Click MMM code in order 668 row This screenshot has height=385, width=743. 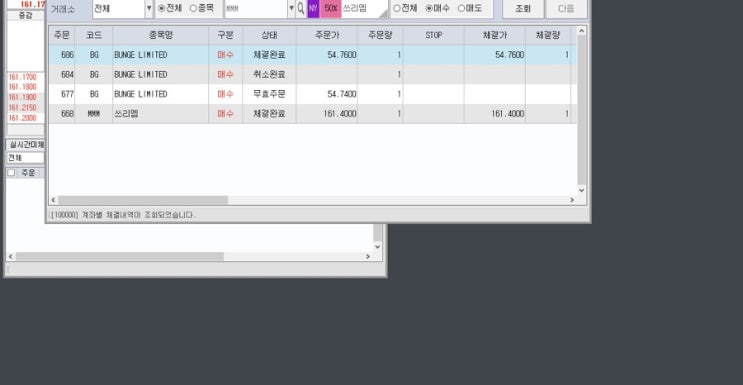tap(94, 114)
